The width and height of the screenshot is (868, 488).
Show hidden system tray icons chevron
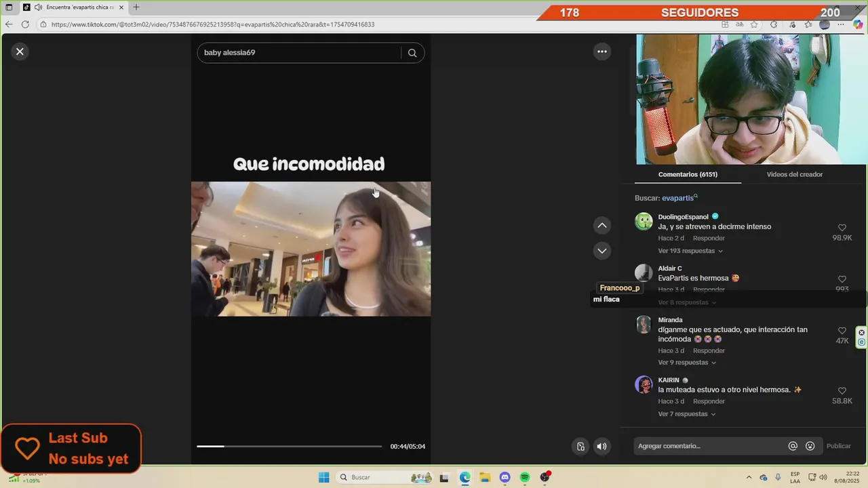pyautogui.click(x=749, y=477)
